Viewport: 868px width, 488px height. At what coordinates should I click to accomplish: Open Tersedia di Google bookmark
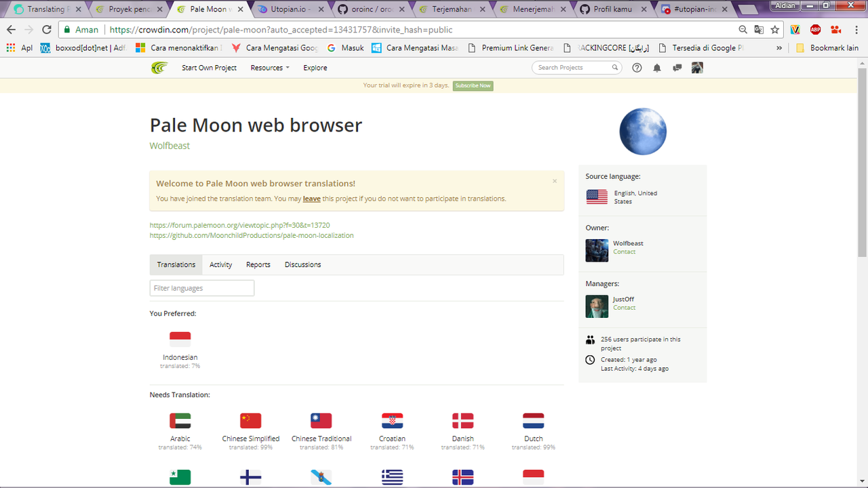701,48
